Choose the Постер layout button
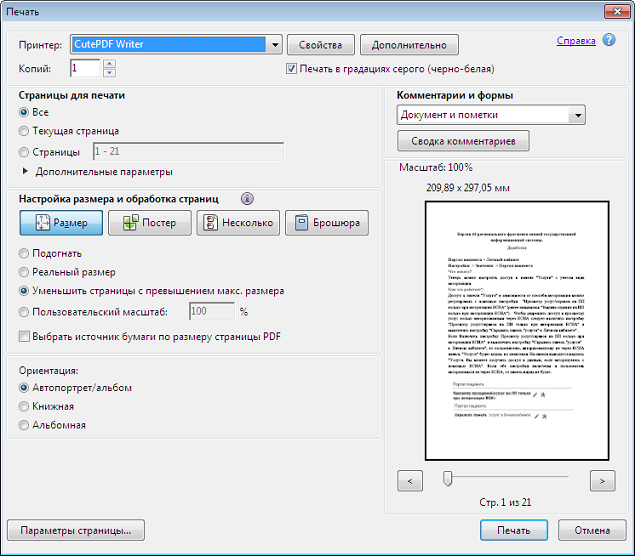 pos(149,223)
